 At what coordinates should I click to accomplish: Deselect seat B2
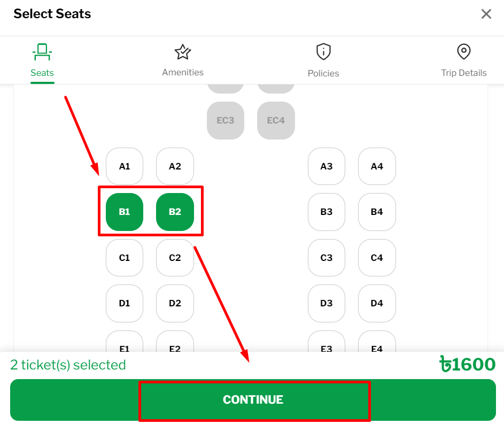(175, 212)
